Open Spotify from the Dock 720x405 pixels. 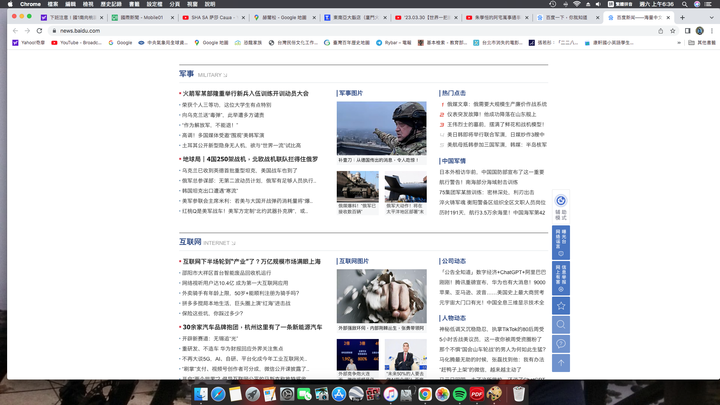[x=460, y=394]
